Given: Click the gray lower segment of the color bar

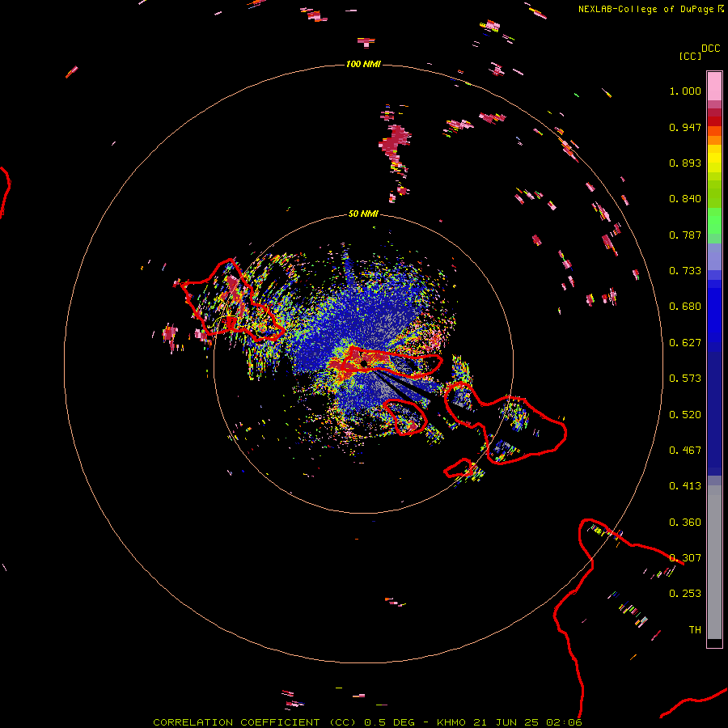Looking at the screenshot, I should [x=714, y=562].
